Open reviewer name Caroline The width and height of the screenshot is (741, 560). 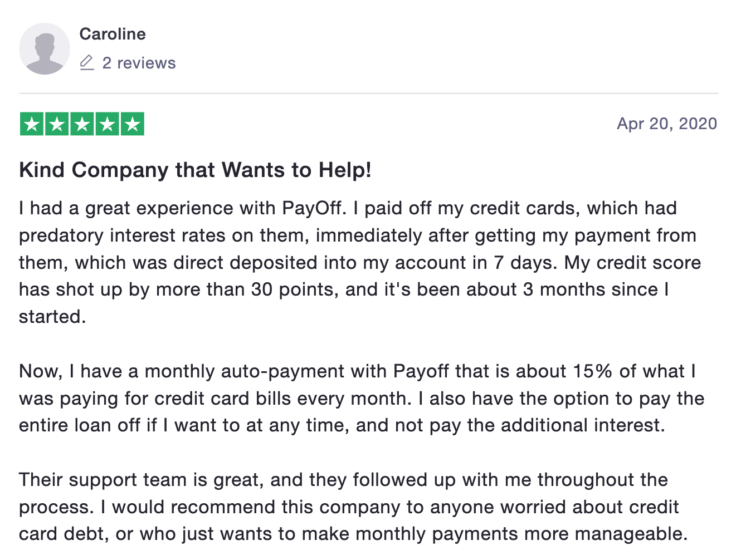[x=113, y=34]
